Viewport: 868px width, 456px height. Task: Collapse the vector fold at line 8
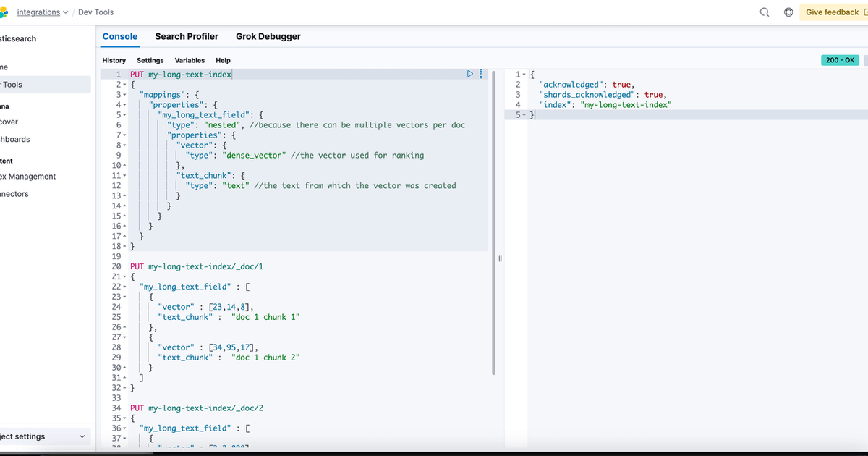point(126,145)
